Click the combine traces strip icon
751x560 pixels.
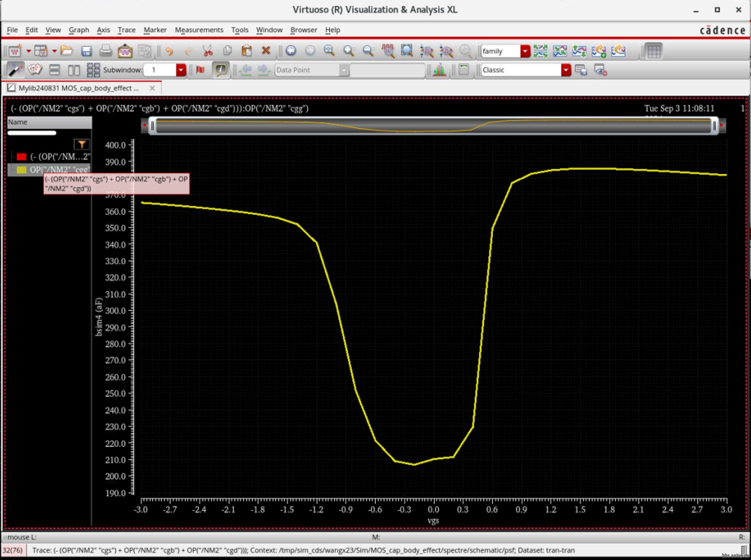560,51
